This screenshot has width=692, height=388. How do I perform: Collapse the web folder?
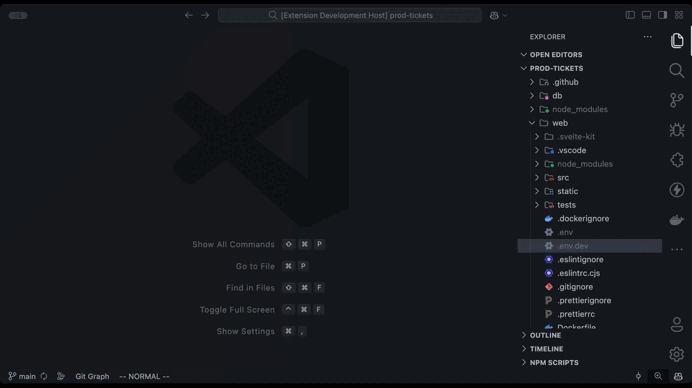(x=532, y=123)
